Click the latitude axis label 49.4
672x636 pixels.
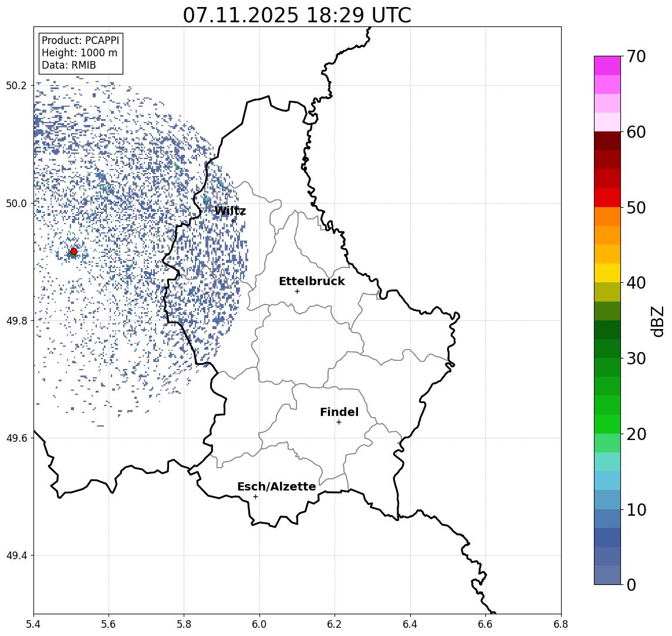[x=16, y=556]
